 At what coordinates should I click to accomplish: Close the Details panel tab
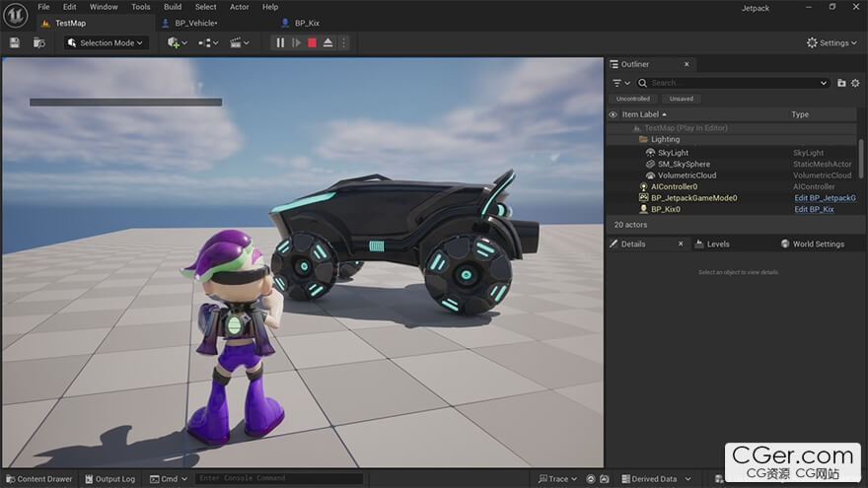pos(681,244)
